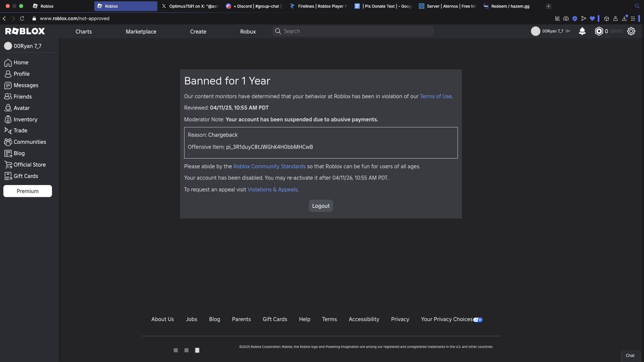
Task: Open Profile from the sidebar
Action: [16, 74]
